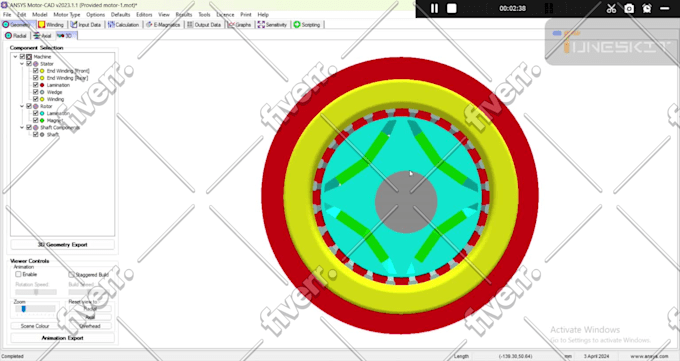Collapse the Shaft Components tree node

tap(22, 128)
